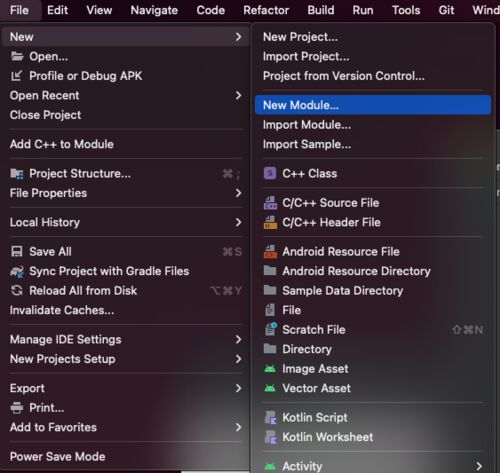Select the highlighted New Module... entry
500x473 pixels.
[x=373, y=105]
